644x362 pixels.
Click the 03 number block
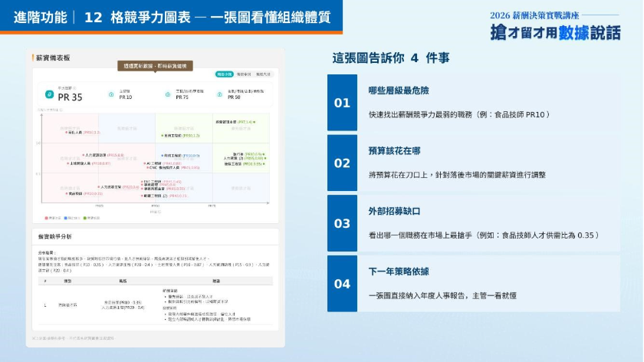point(342,223)
